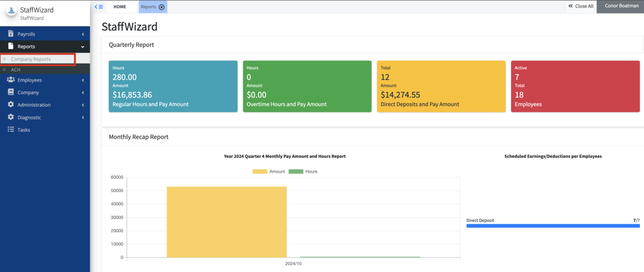Click the Close All button

click(x=580, y=7)
